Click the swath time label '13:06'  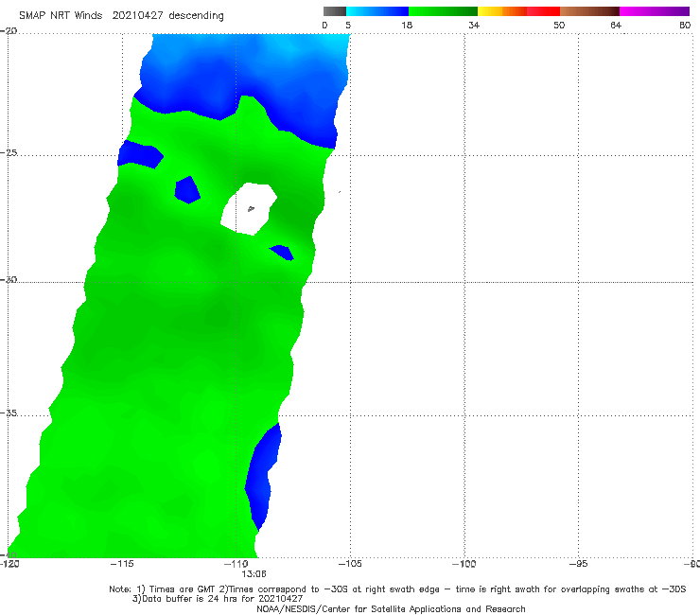click(x=254, y=574)
